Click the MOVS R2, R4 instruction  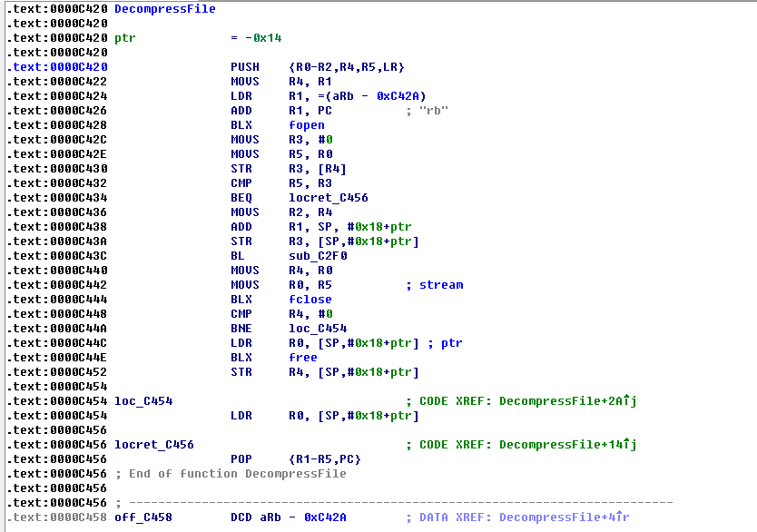(281, 212)
